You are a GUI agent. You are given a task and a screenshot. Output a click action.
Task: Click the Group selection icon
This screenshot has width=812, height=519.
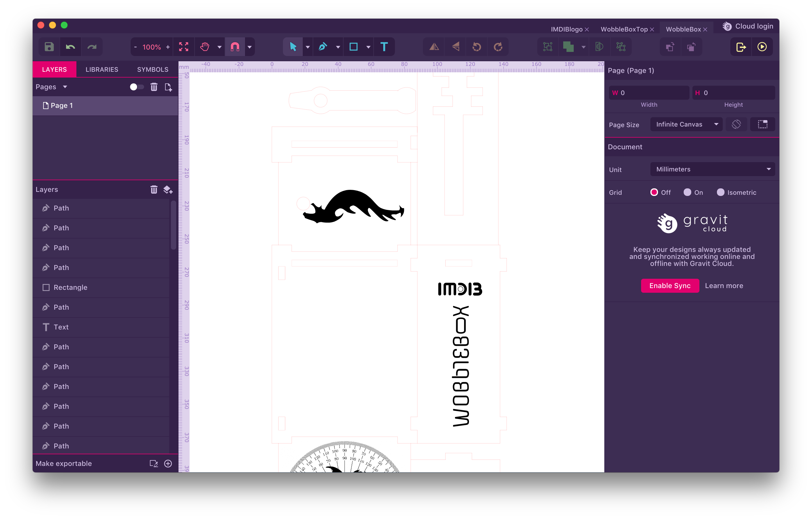[x=548, y=47]
